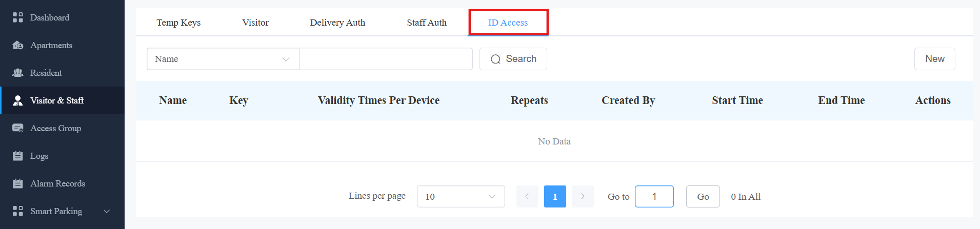
Task: Select the Visitor tab
Action: pyautogui.click(x=255, y=23)
